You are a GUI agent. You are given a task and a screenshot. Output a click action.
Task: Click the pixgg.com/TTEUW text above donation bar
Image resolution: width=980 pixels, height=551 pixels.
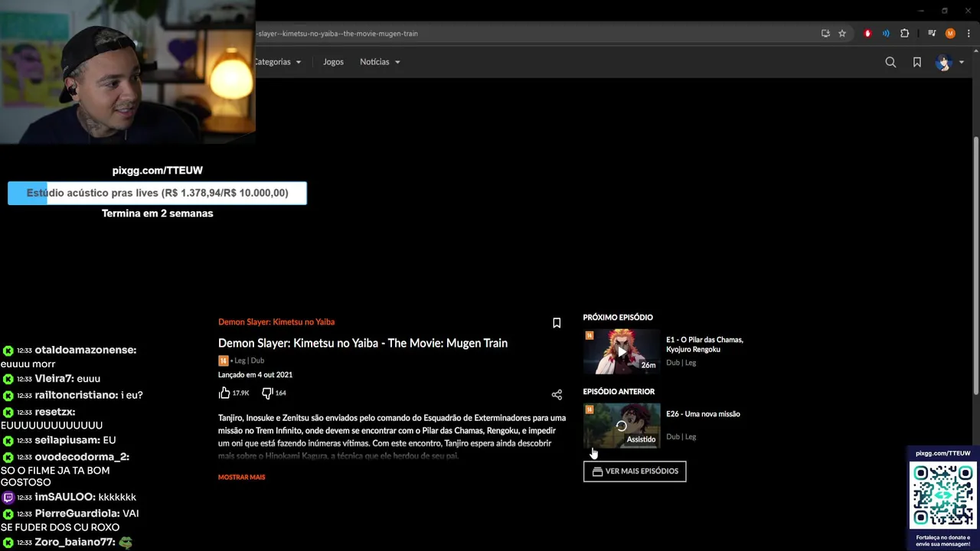tap(157, 171)
